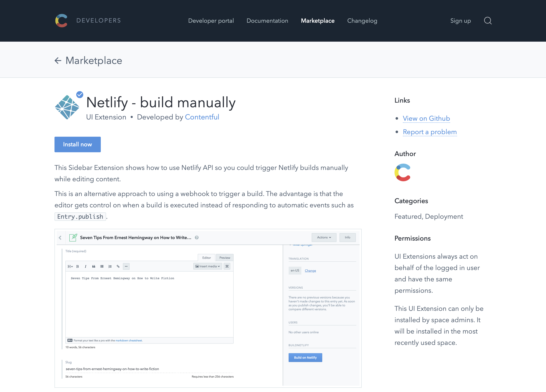Open the Developer portal nav item
The image size is (546, 392).
(x=211, y=21)
